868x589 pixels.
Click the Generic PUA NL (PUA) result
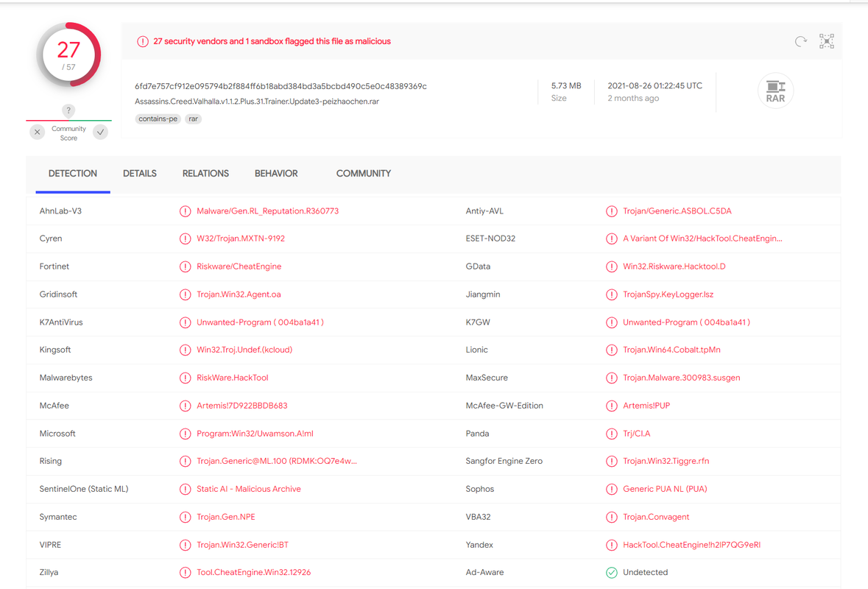(665, 490)
